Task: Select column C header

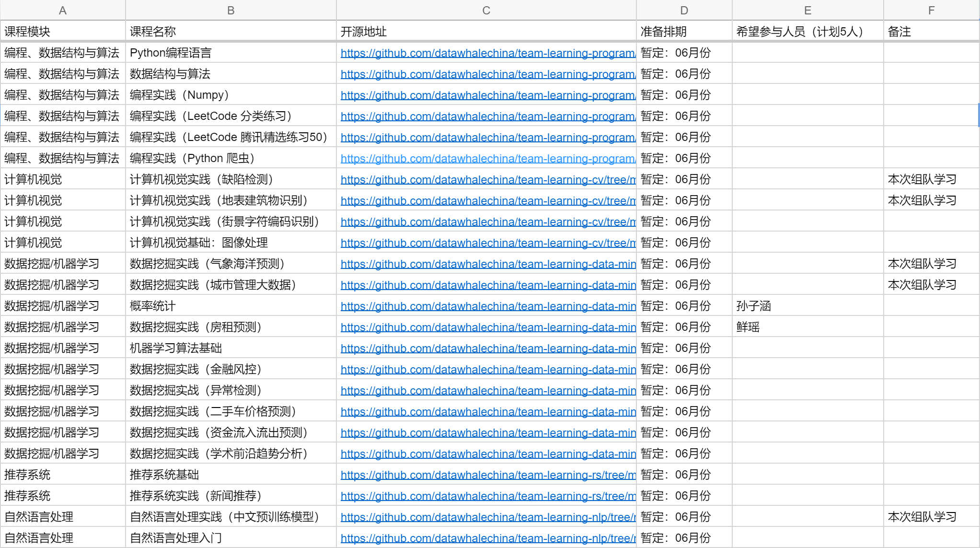Action: 486,10
